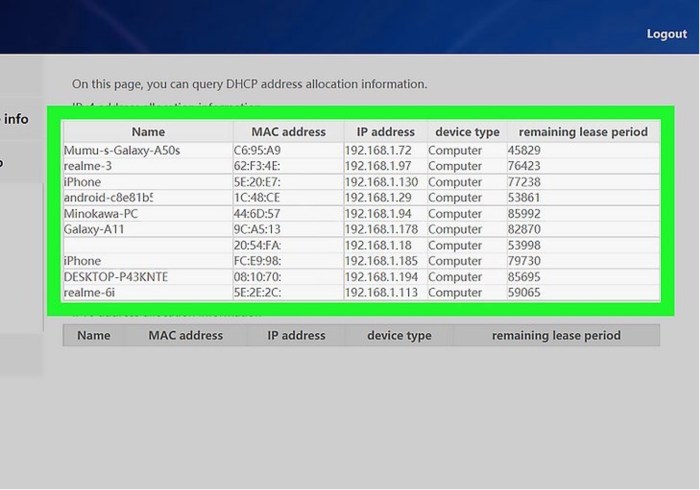The height and width of the screenshot is (490, 700).
Task: Click IP address 192.168.1.178
Action: click(382, 229)
